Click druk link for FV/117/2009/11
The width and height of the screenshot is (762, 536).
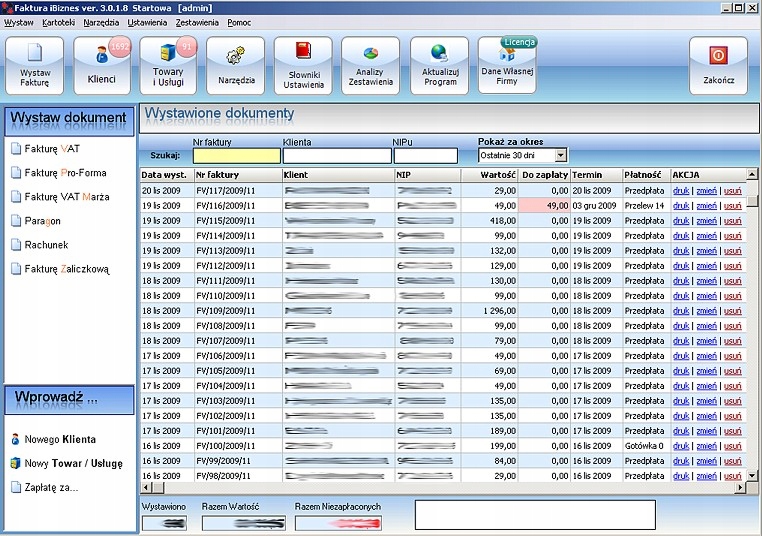tap(681, 190)
